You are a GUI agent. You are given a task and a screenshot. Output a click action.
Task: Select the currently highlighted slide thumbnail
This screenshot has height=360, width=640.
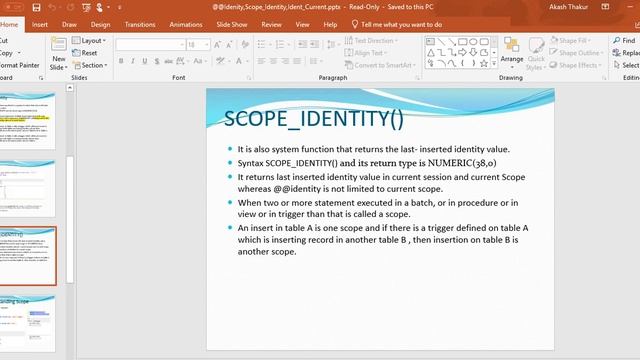tap(27, 256)
